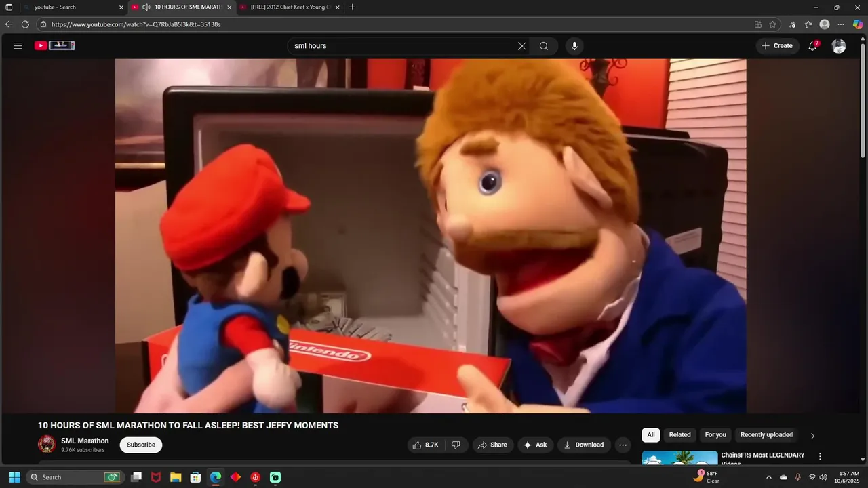Run search with the magnifying glass button

[x=544, y=46]
